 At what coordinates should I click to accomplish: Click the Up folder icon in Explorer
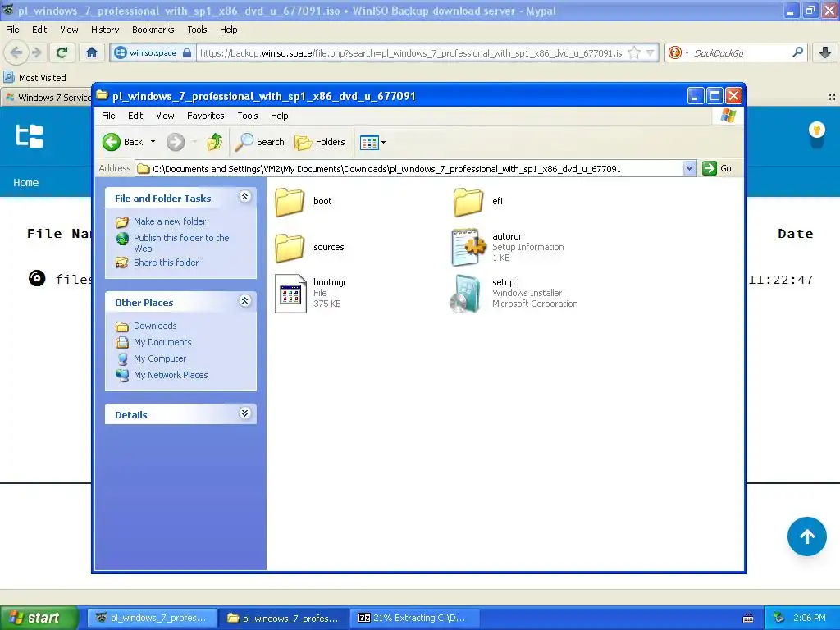coord(215,142)
